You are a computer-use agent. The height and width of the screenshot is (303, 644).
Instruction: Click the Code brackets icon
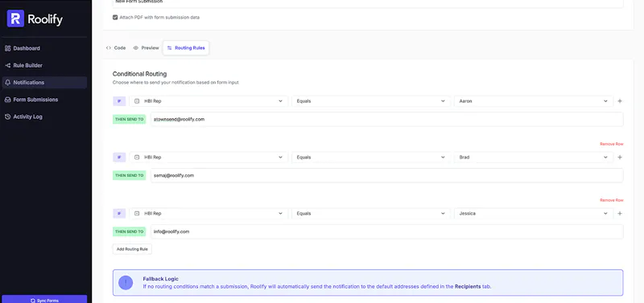[x=109, y=48]
